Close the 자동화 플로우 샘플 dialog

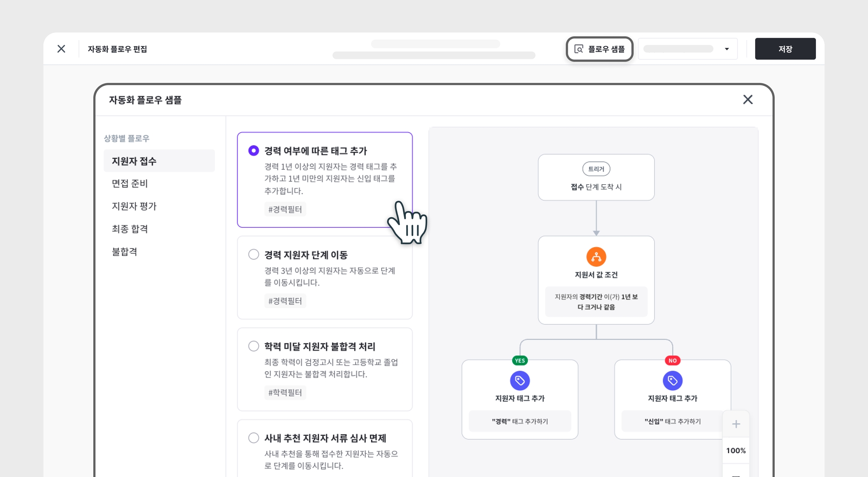coord(748,100)
